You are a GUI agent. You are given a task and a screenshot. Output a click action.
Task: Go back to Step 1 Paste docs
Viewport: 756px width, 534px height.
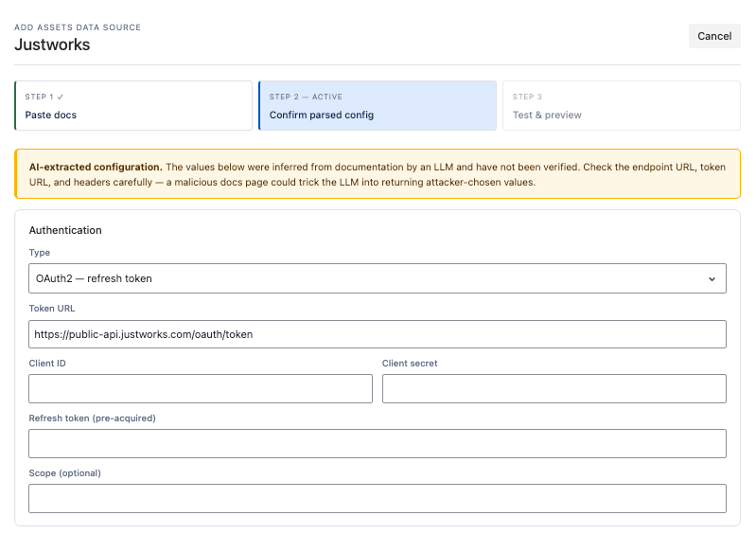pyautogui.click(x=133, y=106)
